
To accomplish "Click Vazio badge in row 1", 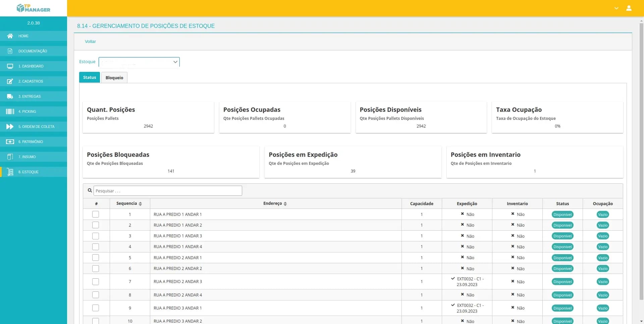I will pyautogui.click(x=603, y=215).
